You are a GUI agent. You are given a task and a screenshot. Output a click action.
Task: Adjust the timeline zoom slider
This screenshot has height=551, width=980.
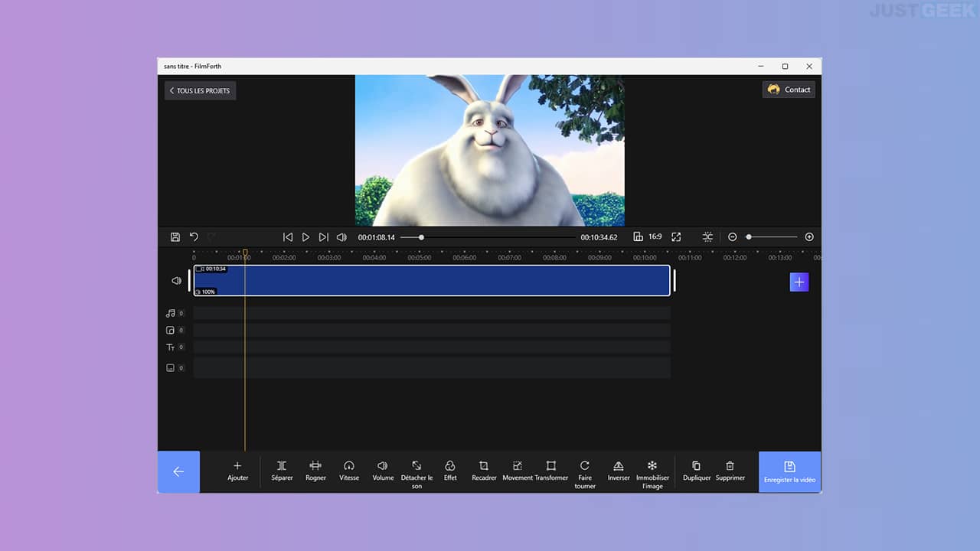click(x=773, y=237)
